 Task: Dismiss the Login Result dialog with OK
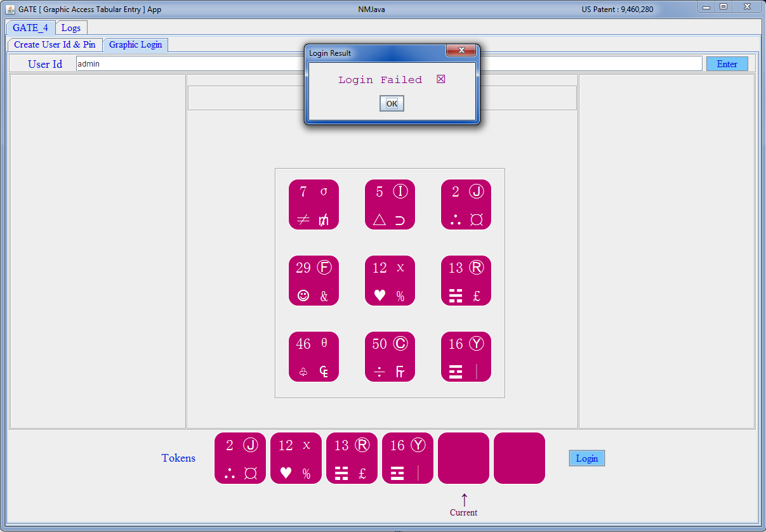click(392, 103)
